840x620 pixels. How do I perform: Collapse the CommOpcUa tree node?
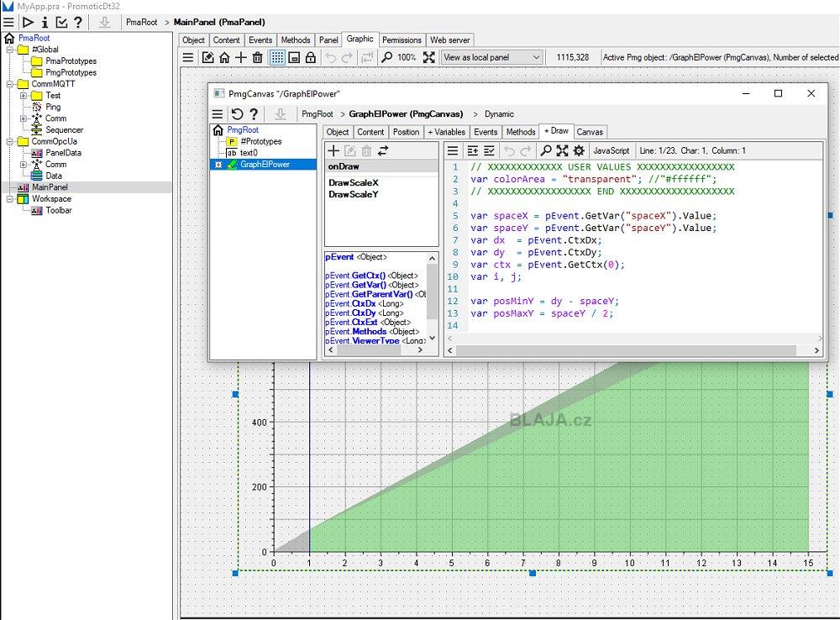(x=9, y=141)
